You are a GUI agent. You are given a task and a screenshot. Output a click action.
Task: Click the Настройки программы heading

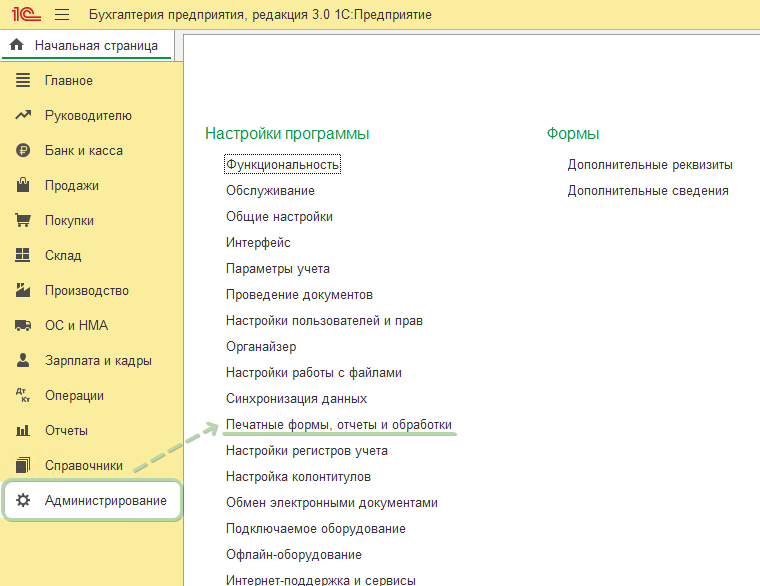(287, 134)
